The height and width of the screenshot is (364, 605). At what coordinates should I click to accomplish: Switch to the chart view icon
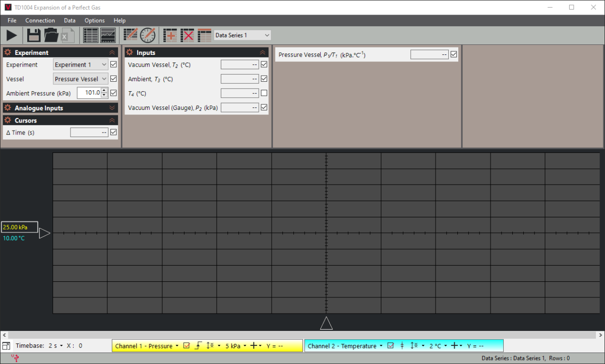click(108, 35)
